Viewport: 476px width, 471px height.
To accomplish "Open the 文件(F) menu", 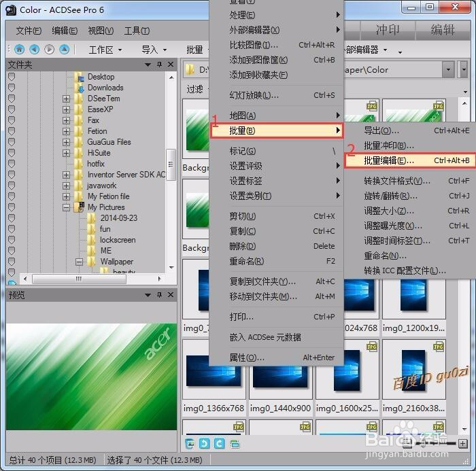I will [29, 31].
